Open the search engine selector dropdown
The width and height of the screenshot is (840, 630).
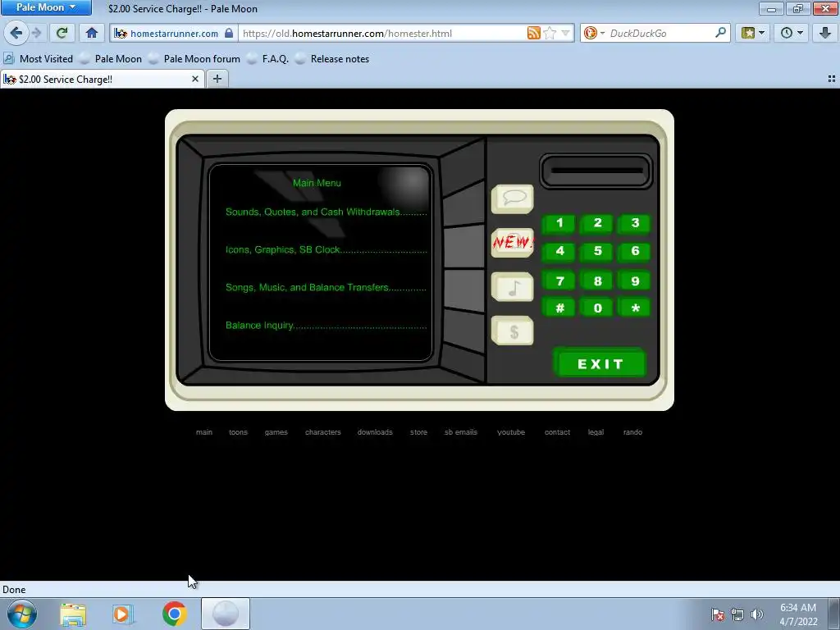594,33
